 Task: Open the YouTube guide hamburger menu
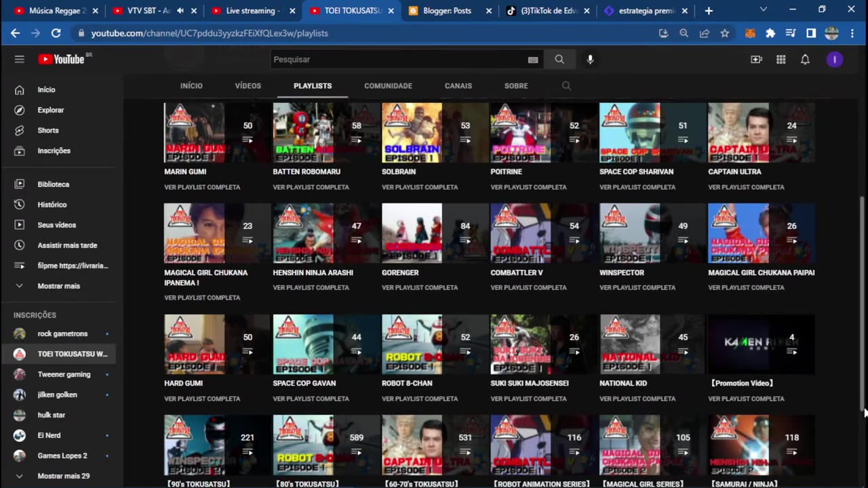point(19,60)
